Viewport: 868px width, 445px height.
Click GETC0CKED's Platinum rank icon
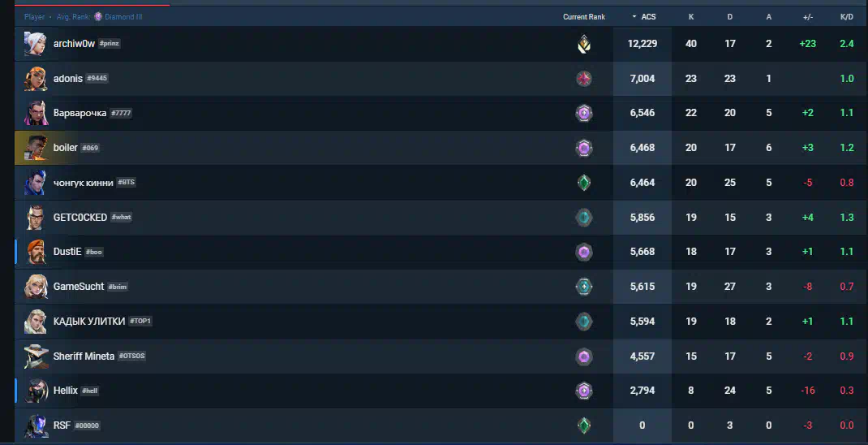584,218
